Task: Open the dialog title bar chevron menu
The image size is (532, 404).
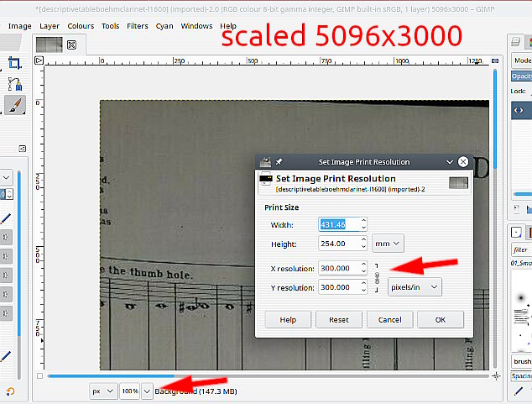Action: point(450,162)
